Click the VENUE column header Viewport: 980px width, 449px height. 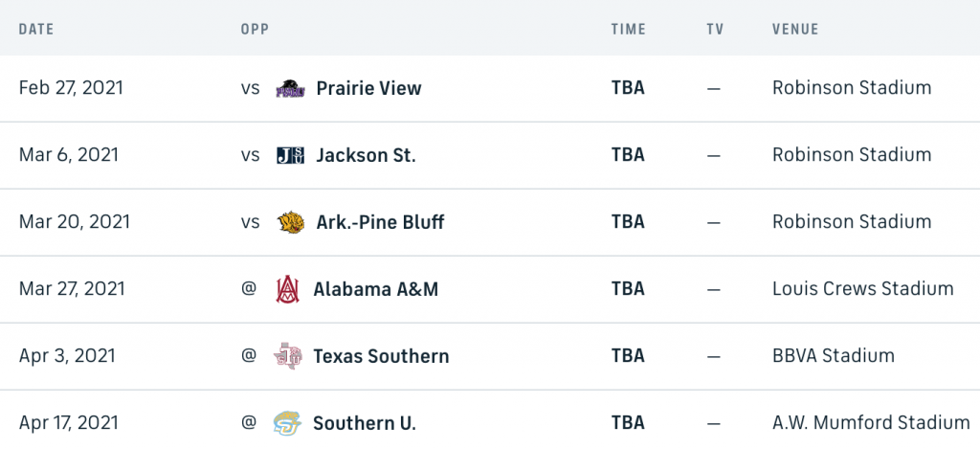tap(795, 30)
